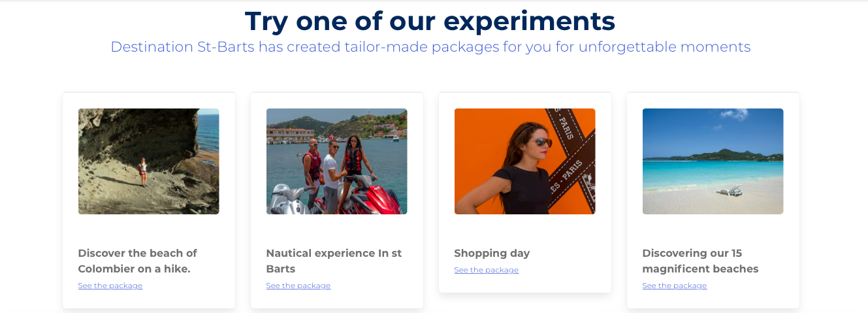See the package for Nautical experience
Viewport: 868px width, 313px height.
tap(298, 286)
